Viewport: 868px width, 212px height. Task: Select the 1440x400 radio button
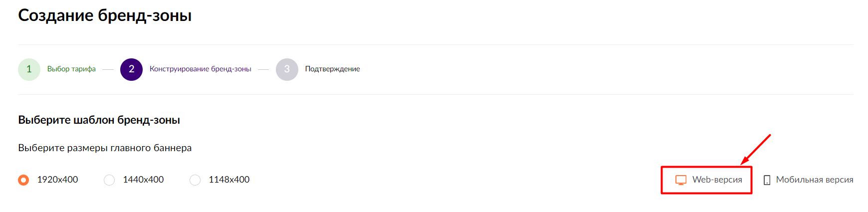109,180
